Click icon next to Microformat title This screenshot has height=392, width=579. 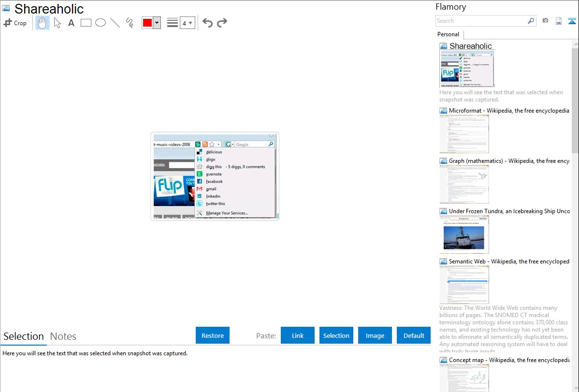pos(444,111)
